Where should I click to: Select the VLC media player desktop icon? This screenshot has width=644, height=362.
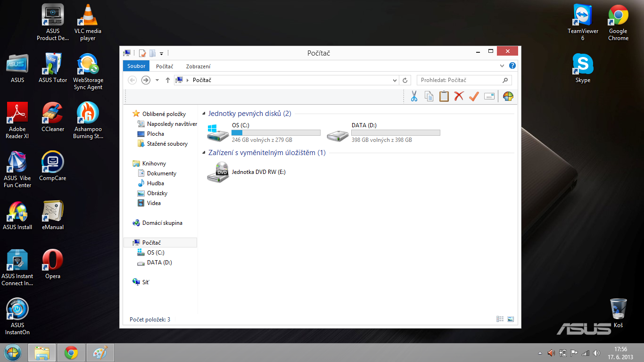(x=88, y=23)
